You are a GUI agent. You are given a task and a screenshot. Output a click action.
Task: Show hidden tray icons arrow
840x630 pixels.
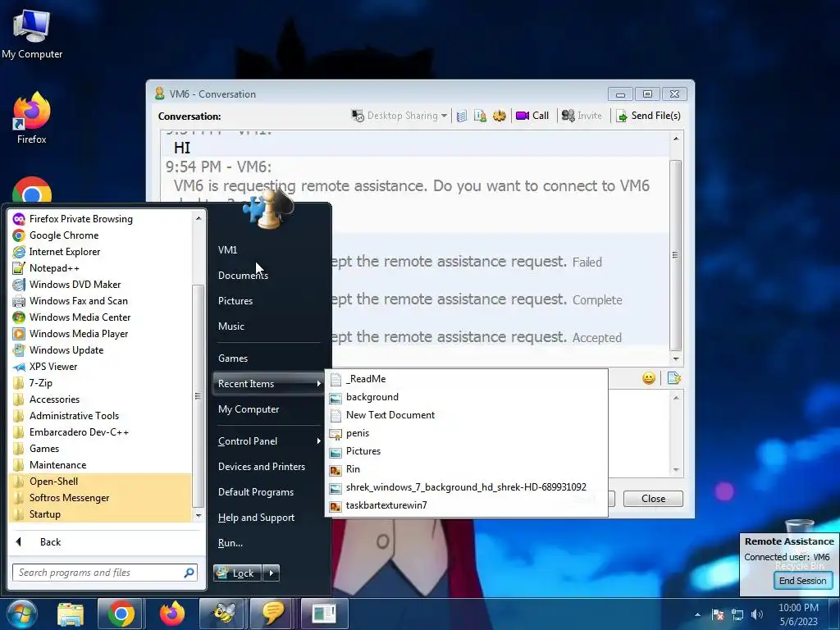697,615
